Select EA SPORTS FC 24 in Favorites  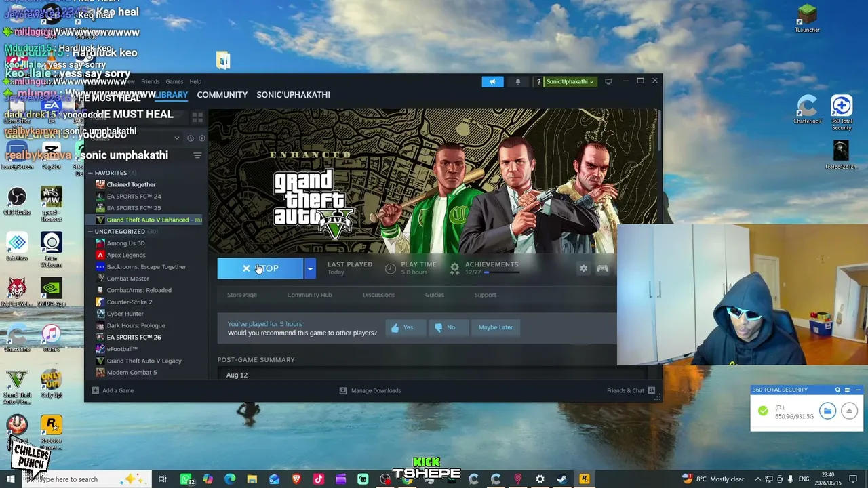[x=134, y=197]
